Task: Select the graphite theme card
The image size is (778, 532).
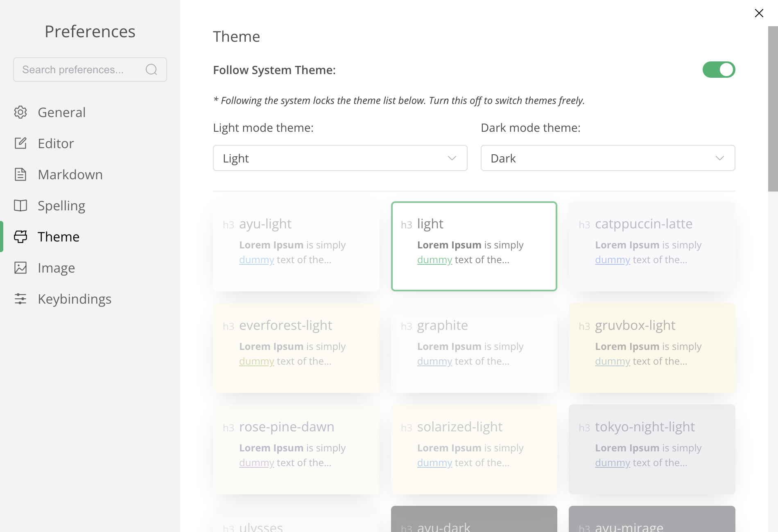Action: click(x=474, y=348)
